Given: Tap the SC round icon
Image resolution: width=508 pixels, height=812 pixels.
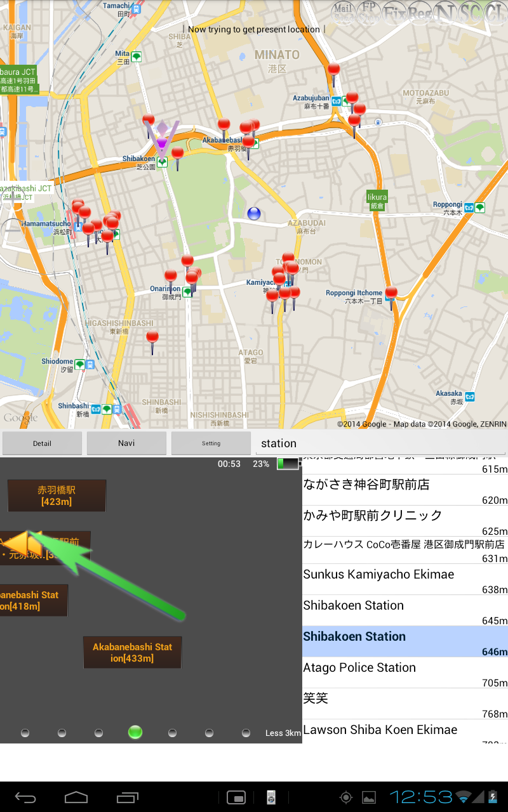Looking at the screenshot, I should click(x=470, y=12).
